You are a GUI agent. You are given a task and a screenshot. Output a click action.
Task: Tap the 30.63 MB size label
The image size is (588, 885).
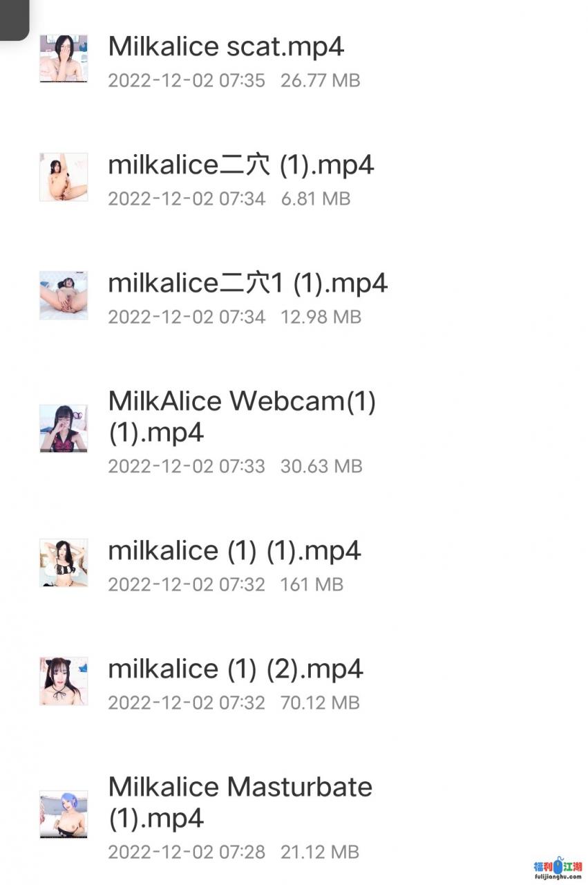[321, 466]
